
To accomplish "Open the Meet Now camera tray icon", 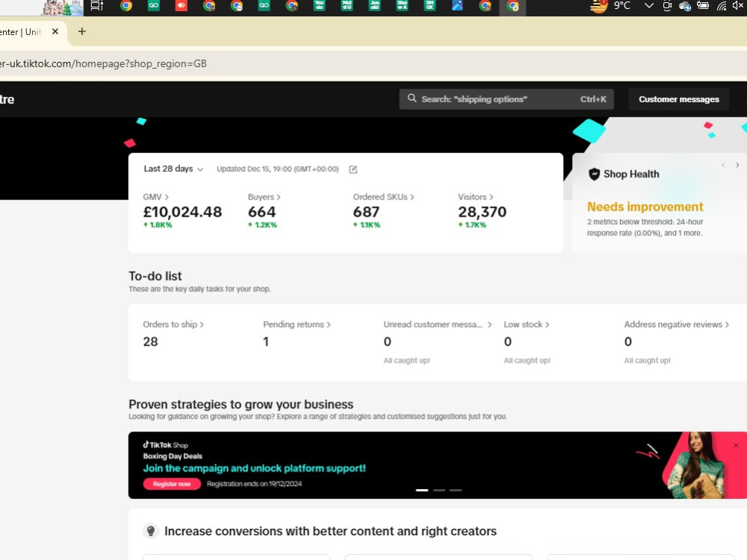I will [667, 6].
